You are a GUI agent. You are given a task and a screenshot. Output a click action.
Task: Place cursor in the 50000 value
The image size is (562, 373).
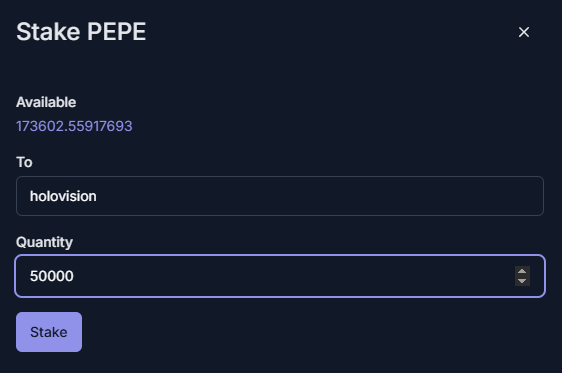tap(52, 276)
